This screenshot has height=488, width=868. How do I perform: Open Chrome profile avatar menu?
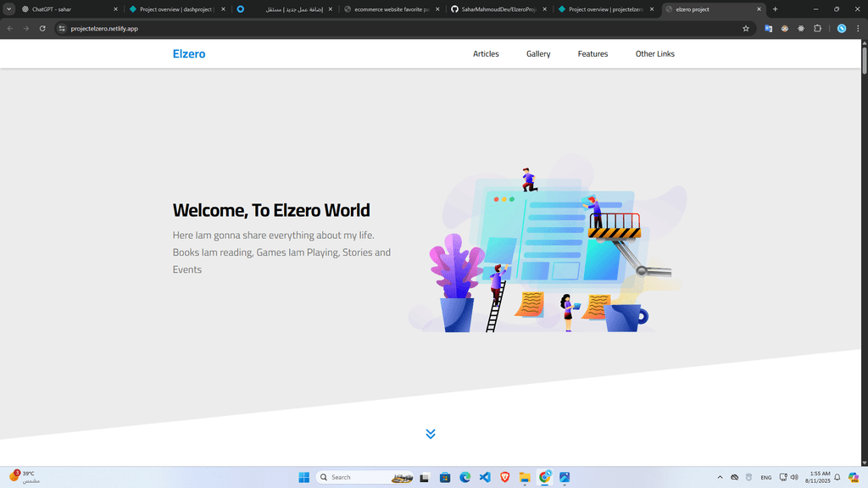[842, 28]
